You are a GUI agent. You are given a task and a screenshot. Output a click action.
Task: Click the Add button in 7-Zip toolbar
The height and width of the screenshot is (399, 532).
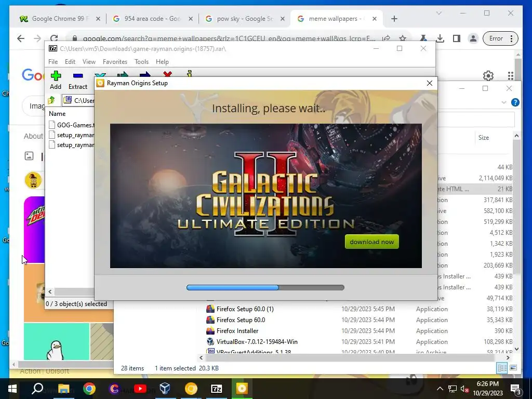(x=56, y=80)
